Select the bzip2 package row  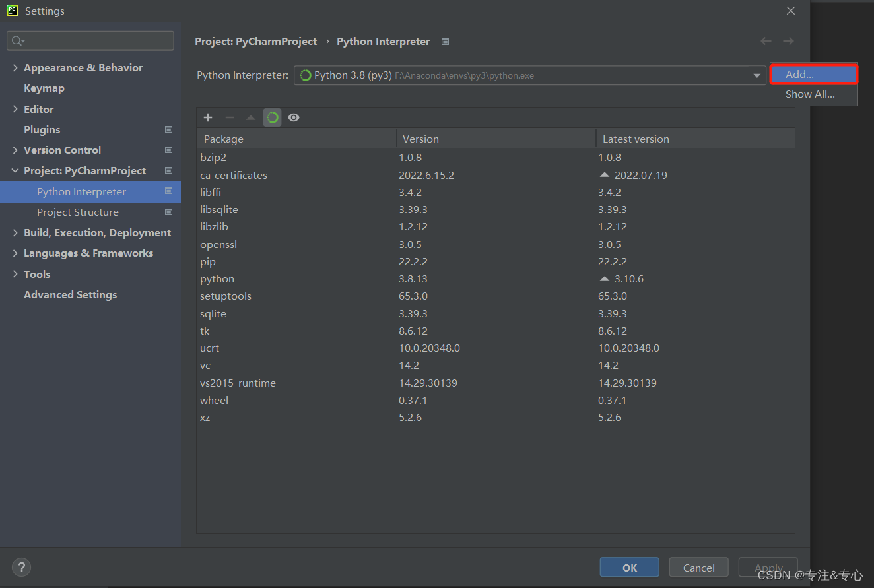pos(496,157)
